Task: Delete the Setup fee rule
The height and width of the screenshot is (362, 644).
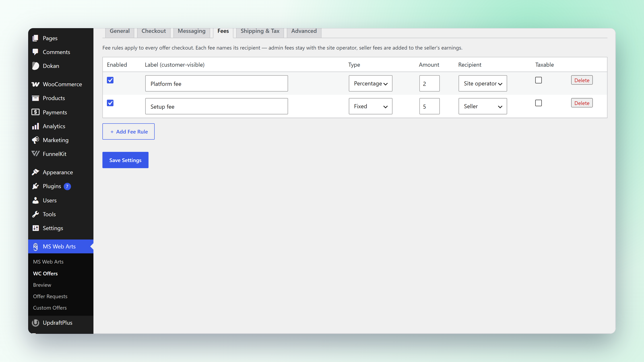Action: pyautogui.click(x=582, y=103)
